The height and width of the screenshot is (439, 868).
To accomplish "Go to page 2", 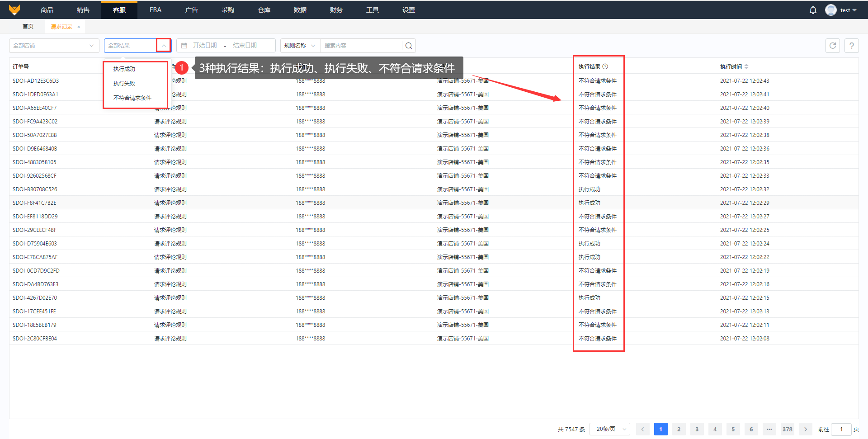I will coord(679,429).
